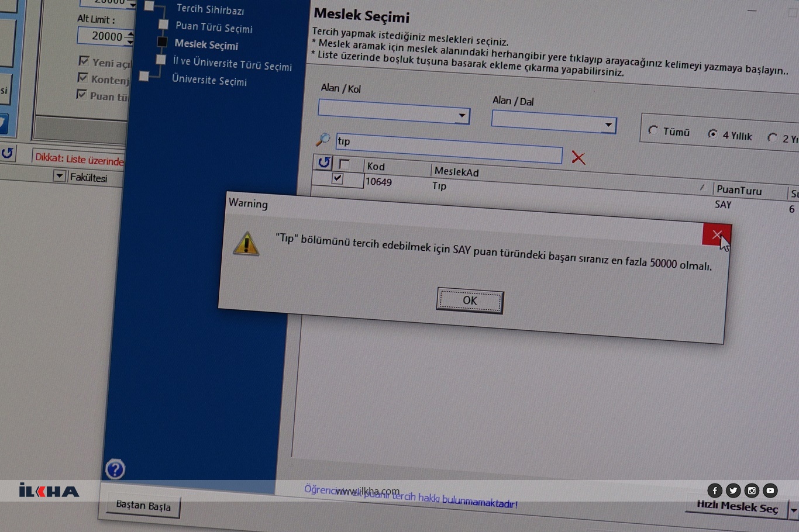Screen dimensions: 799x532
Task: Open the YouTube icon in watermark bar
Action: (770, 490)
